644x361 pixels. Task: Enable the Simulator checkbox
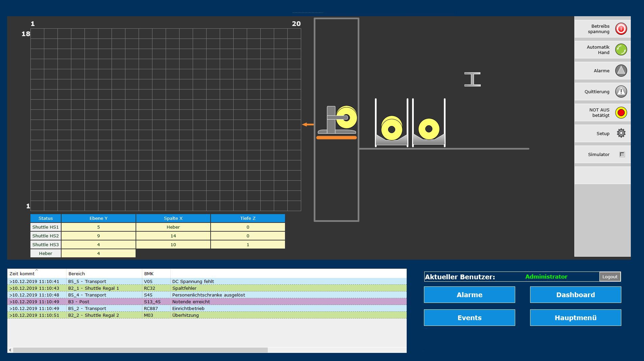622,155
